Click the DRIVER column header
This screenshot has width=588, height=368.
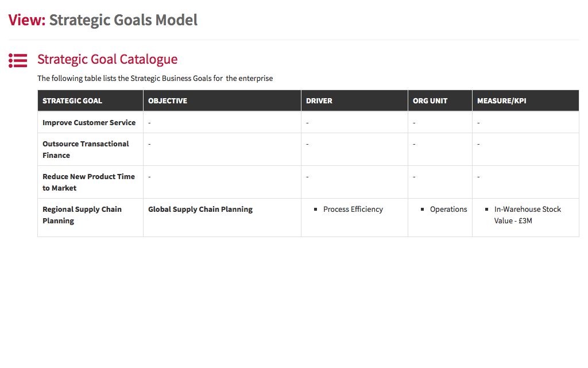tap(319, 101)
